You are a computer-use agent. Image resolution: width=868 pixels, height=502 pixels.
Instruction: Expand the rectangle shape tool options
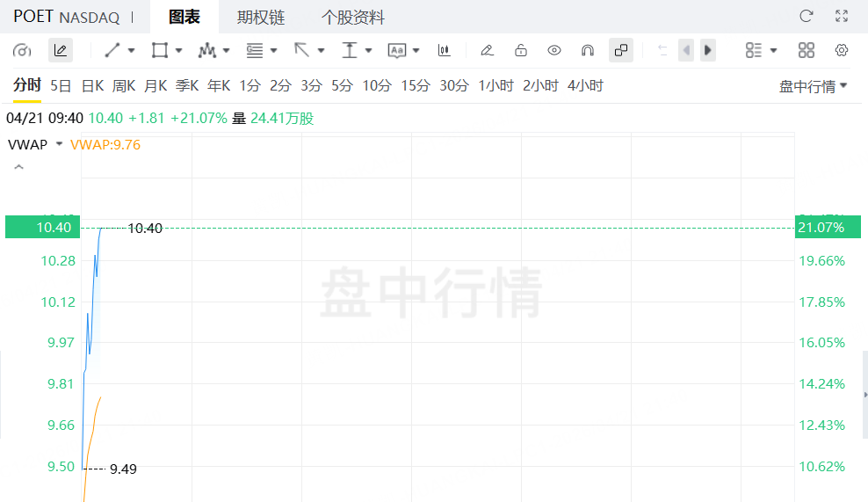[179, 50]
